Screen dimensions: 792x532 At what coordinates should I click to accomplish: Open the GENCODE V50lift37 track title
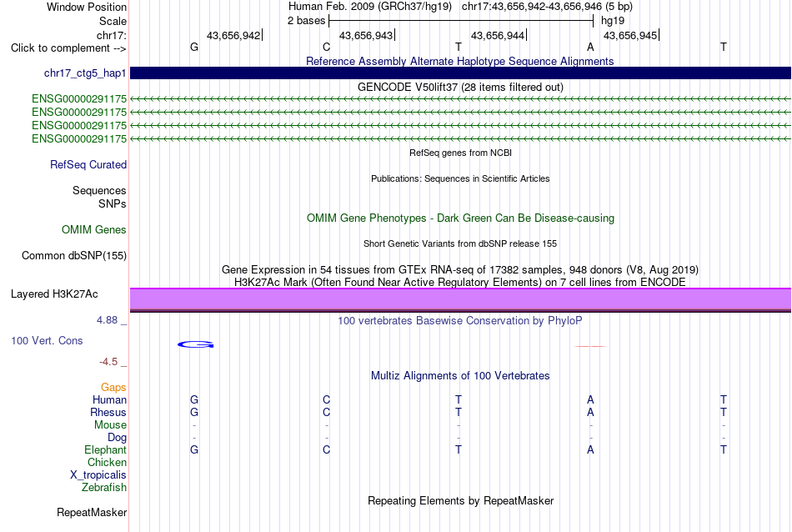460,87
